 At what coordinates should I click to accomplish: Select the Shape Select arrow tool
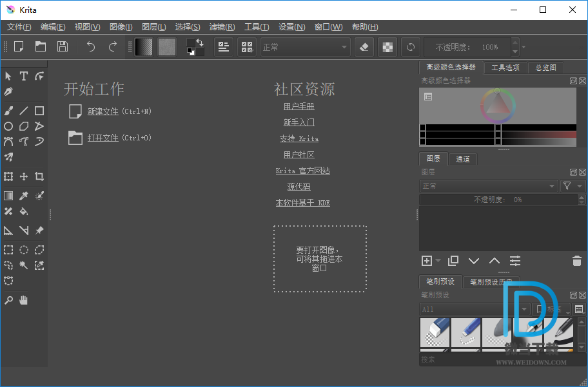(8, 77)
